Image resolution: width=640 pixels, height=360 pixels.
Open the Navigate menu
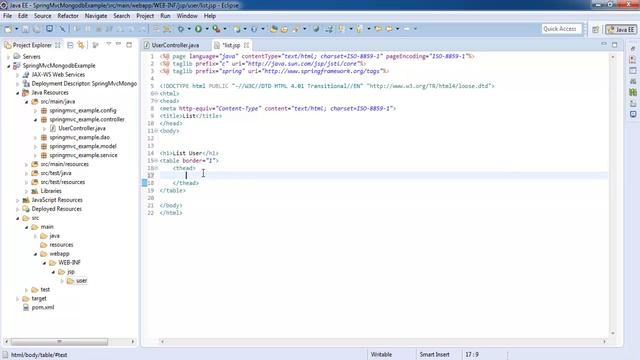point(96,16)
